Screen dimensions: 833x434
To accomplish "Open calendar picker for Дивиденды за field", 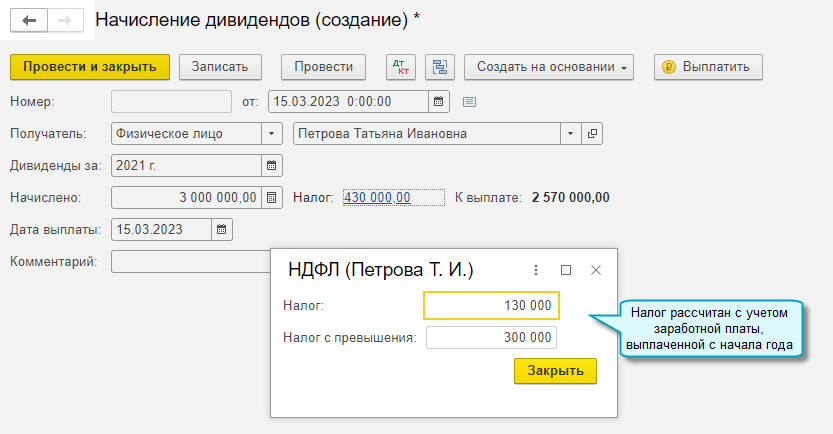I will [x=271, y=165].
